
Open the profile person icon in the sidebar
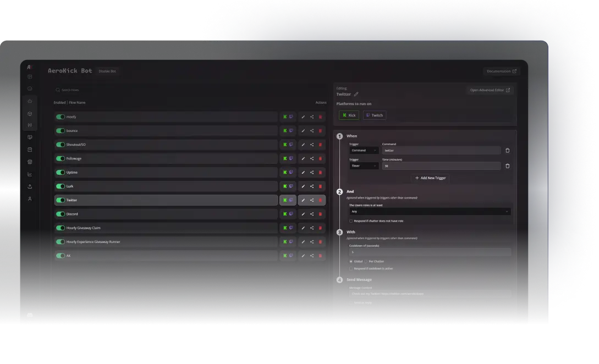click(x=30, y=200)
